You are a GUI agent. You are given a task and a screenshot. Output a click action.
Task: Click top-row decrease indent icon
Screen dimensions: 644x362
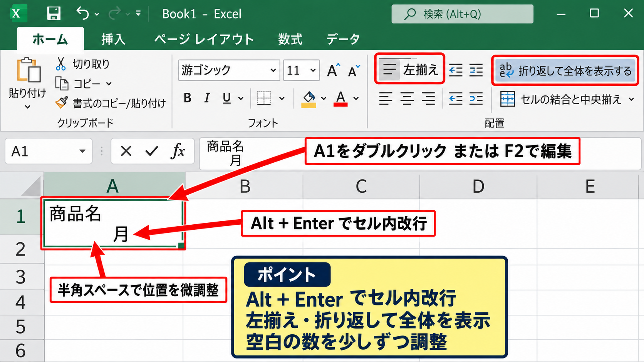(x=456, y=70)
